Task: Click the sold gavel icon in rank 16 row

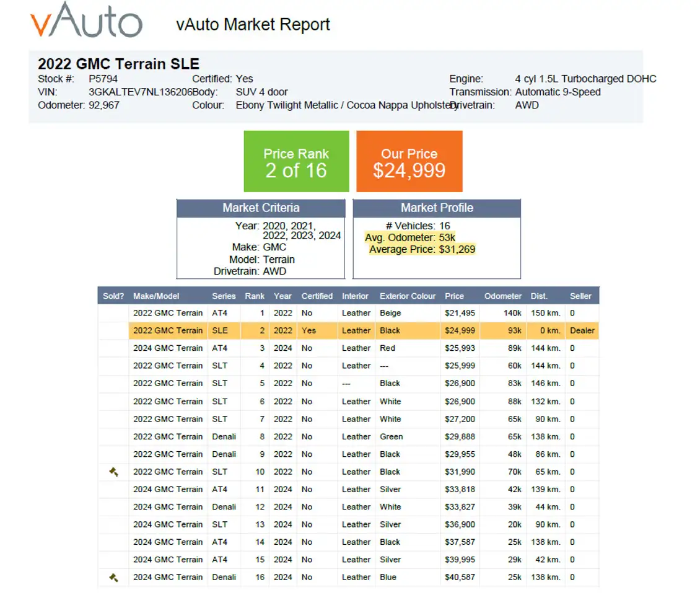Action: (114, 578)
